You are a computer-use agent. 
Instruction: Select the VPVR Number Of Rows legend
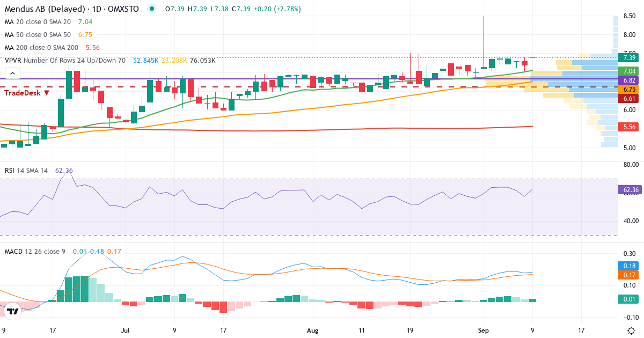tap(65, 61)
